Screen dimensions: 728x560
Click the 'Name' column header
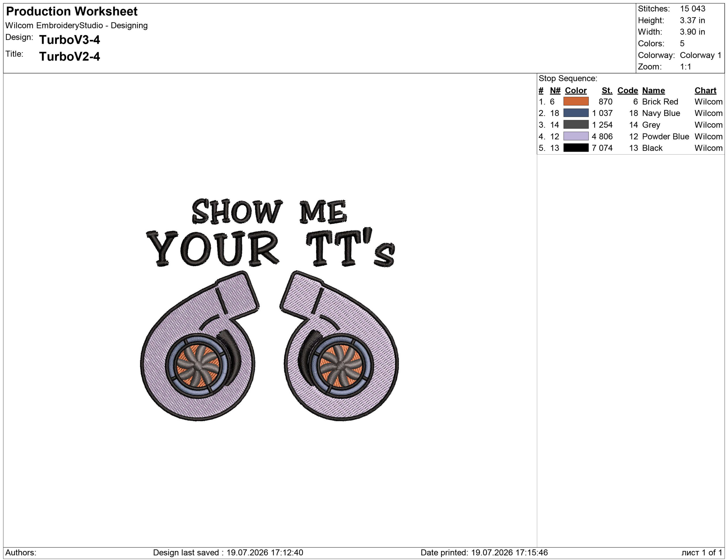[653, 91]
